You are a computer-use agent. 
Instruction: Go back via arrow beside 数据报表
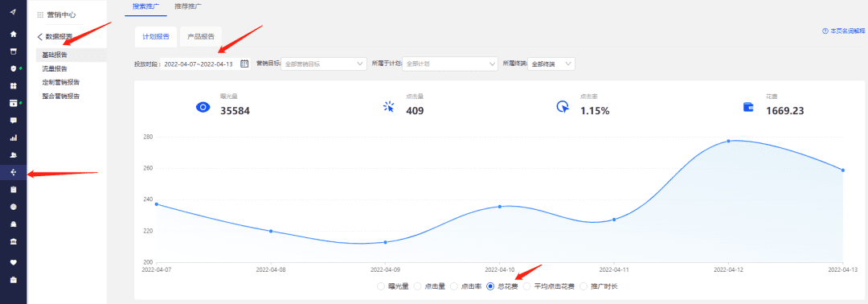click(40, 36)
